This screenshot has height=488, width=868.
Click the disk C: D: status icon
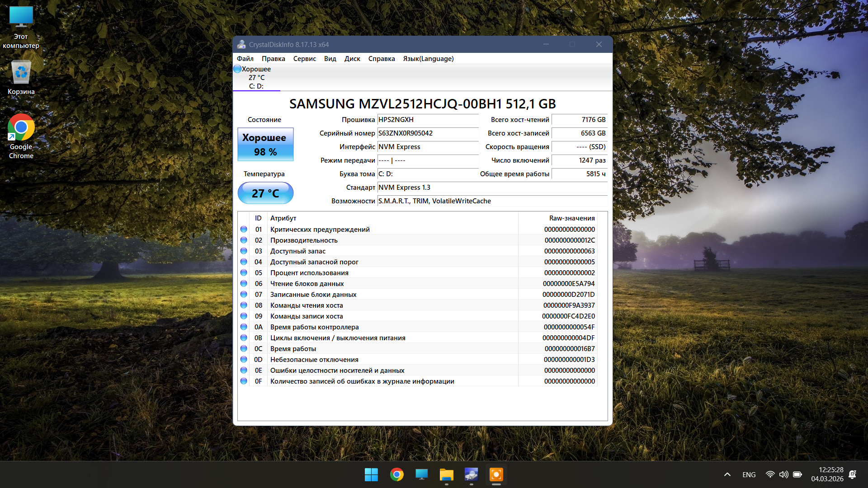237,69
